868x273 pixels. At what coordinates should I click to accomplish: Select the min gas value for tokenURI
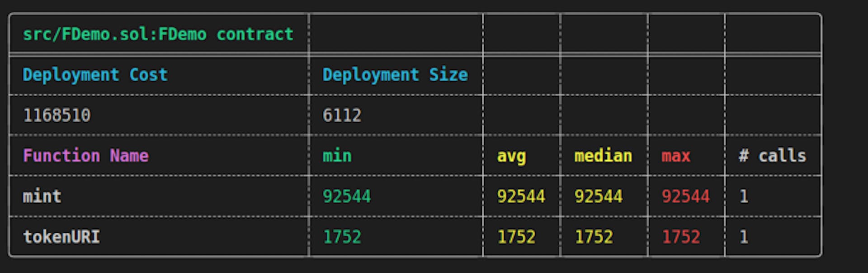(x=342, y=237)
